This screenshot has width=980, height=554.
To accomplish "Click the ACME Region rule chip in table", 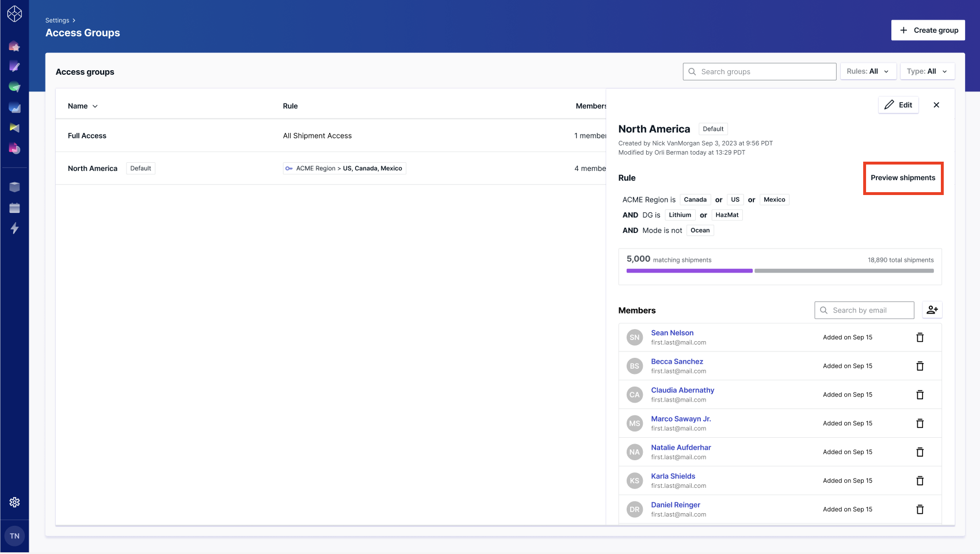I will [x=344, y=169].
